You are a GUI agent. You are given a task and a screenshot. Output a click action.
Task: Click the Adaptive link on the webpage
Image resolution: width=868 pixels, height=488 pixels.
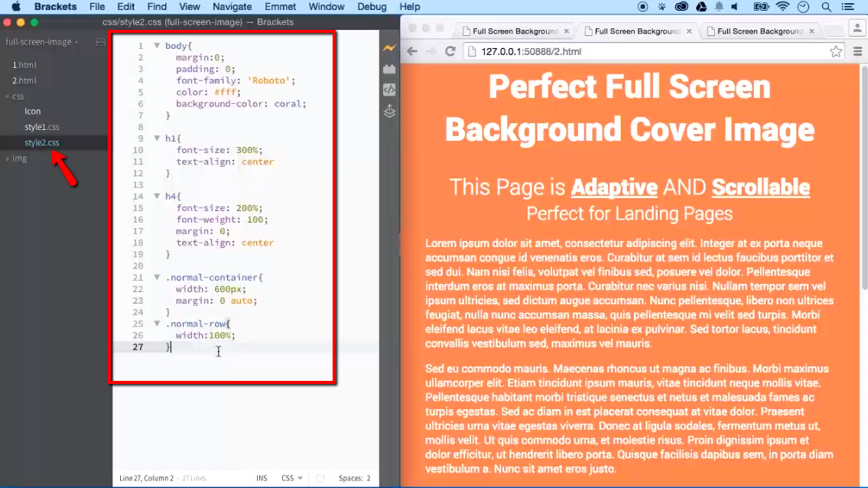[x=613, y=187]
